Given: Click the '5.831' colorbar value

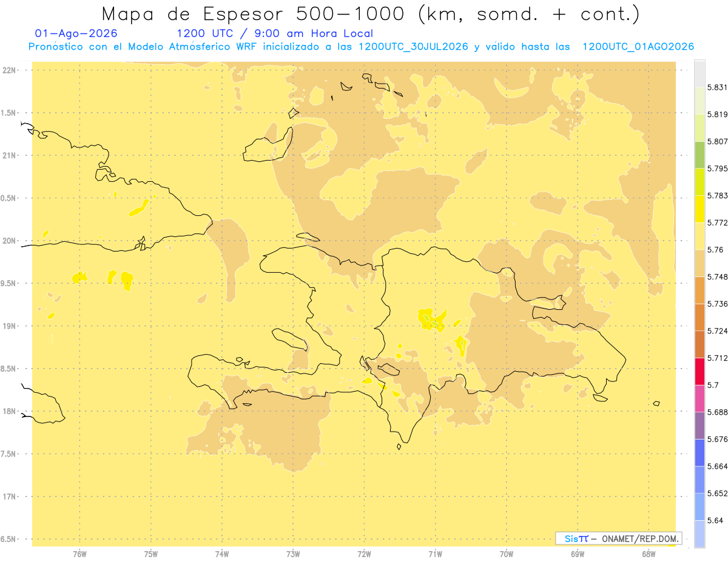Looking at the screenshot, I should tap(717, 88).
